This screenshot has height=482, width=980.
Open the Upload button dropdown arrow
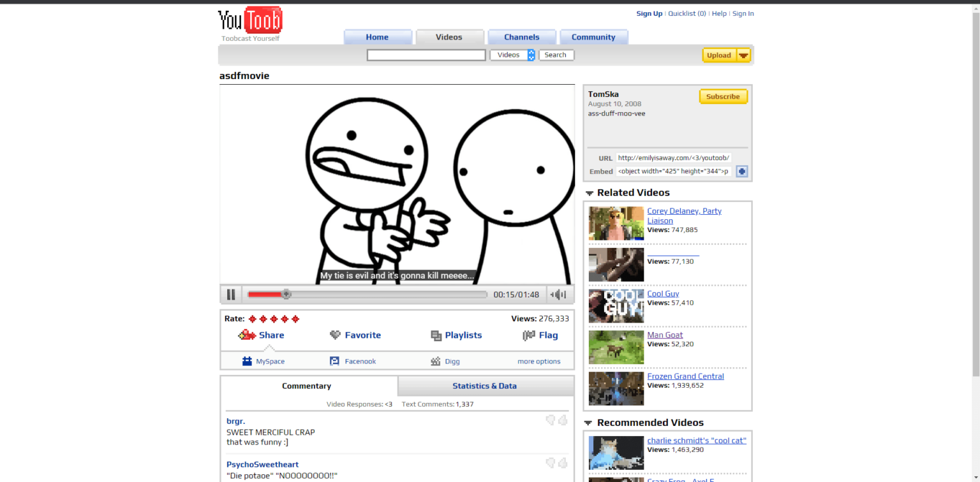click(743, 55)
